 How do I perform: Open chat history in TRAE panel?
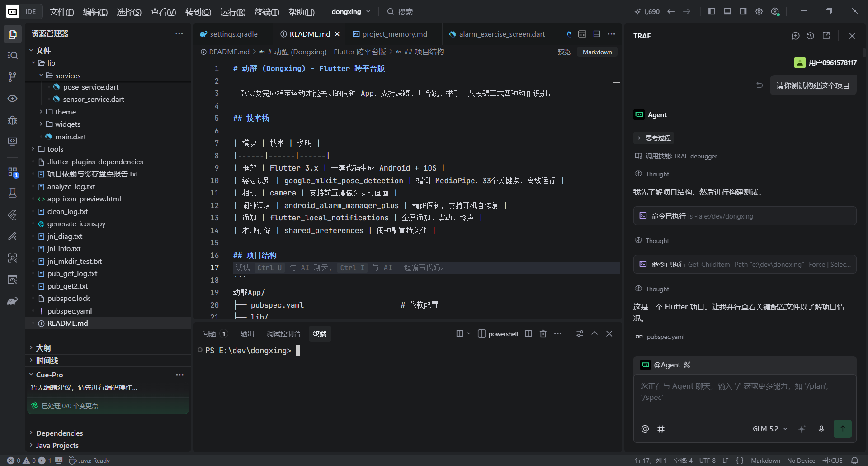point(811,36)
